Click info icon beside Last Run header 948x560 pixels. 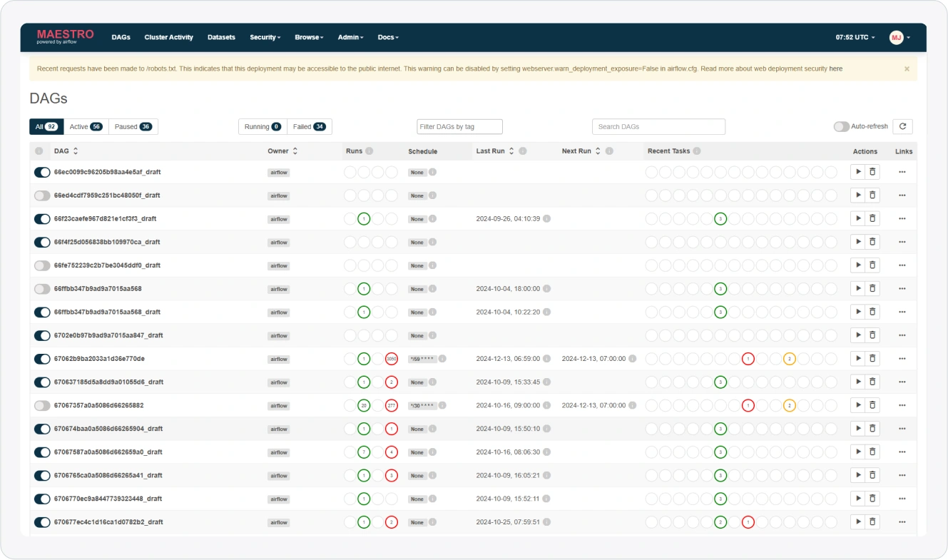coord(523,151)
